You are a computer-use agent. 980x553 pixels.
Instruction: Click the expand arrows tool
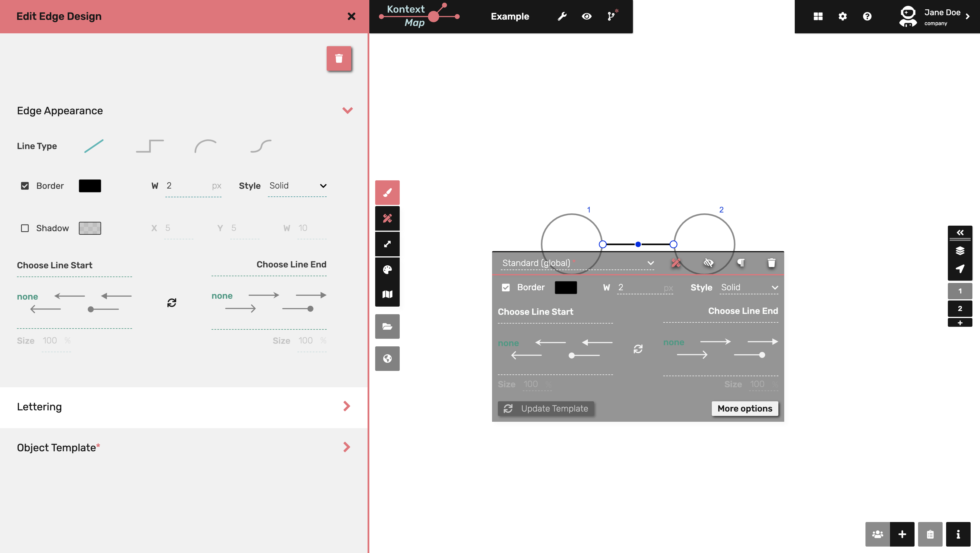pyautogui.click(x=387, y=244)
